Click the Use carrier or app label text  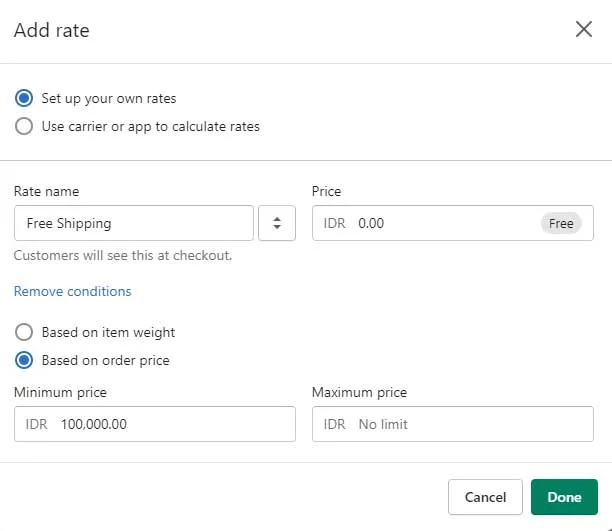(x=151, y=127)
